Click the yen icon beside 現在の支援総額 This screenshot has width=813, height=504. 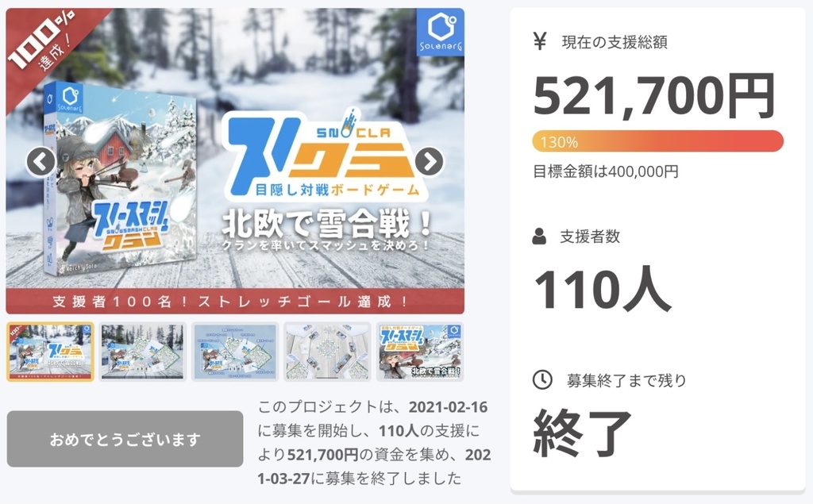click(540, 41)
